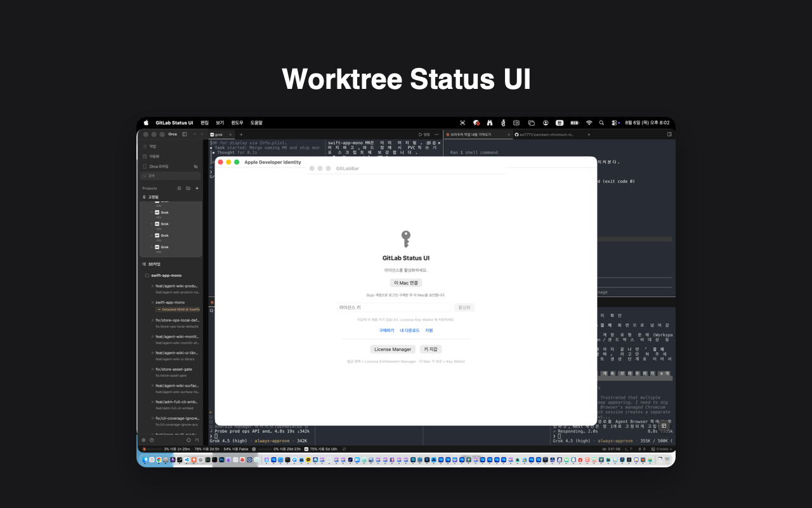Open the 지원 support link
This screenshot has width=812, height=508.
(429, 330)
